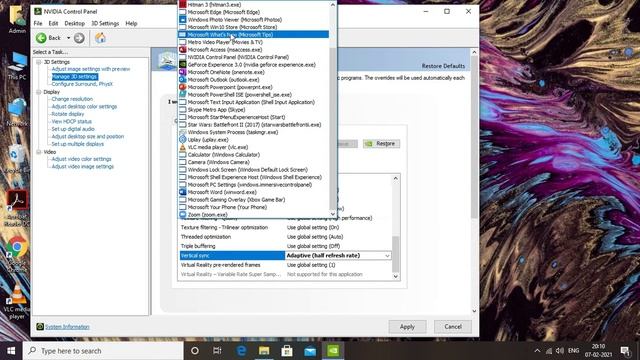
Task: Select GeForce Experience 3.0 icon
Action: click(182, 64)
